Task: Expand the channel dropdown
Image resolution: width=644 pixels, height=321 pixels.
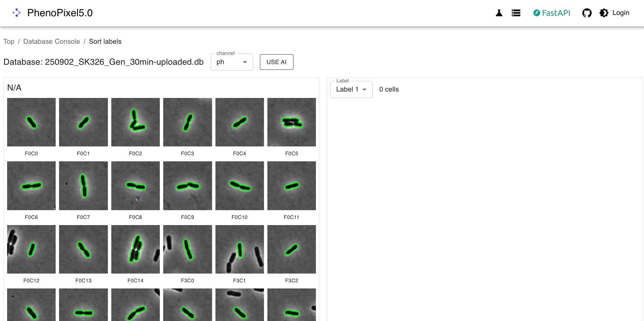Action: (232, 62)
